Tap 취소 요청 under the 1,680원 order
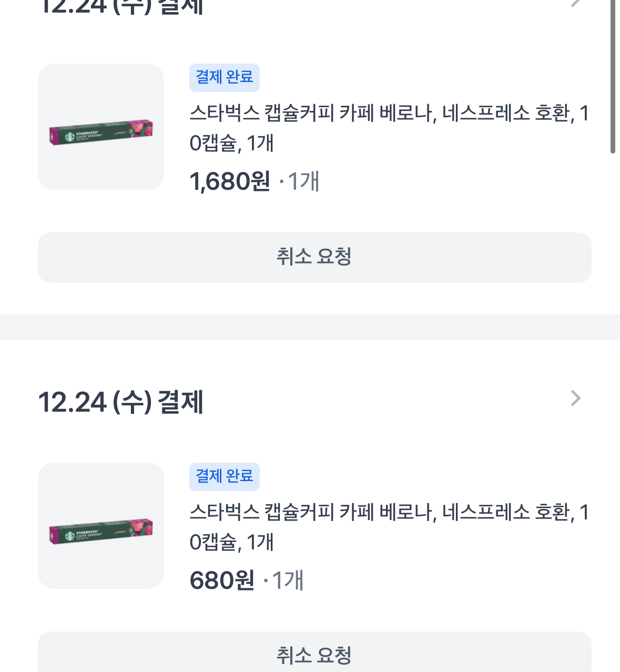The image size is (620, 672). point(314,258)
